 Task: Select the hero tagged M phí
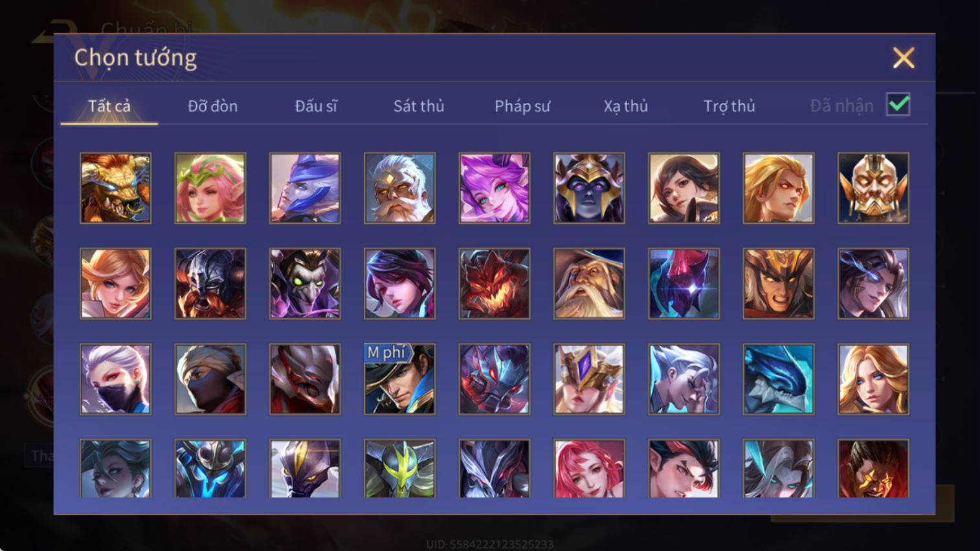pos(399,379)
